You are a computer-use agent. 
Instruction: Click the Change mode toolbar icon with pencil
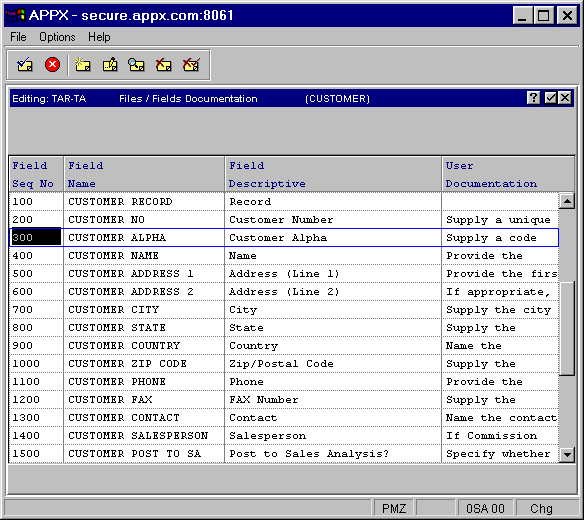[x=110, y=65]
